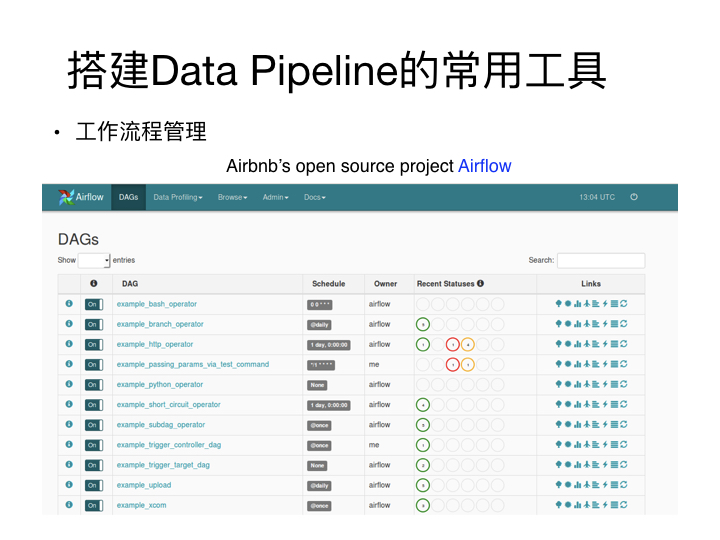
Task: Click refresh icon in example_python_operator row
Action: [624, 384]
